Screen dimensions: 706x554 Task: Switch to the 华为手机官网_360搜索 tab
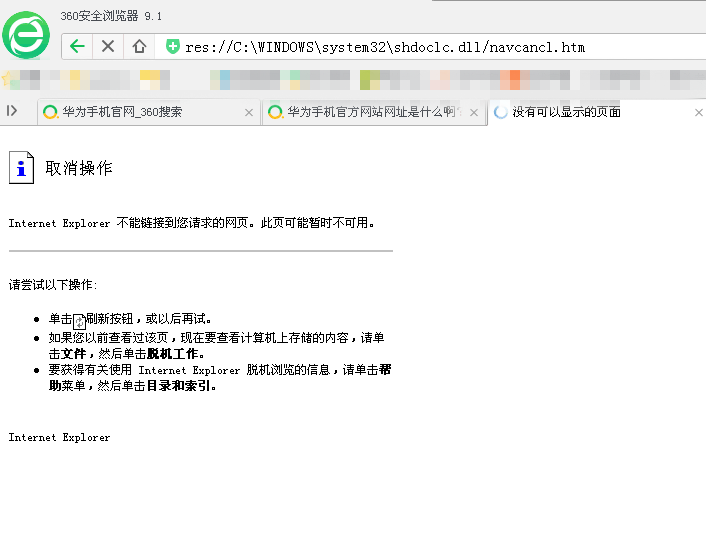pos(149,112)
